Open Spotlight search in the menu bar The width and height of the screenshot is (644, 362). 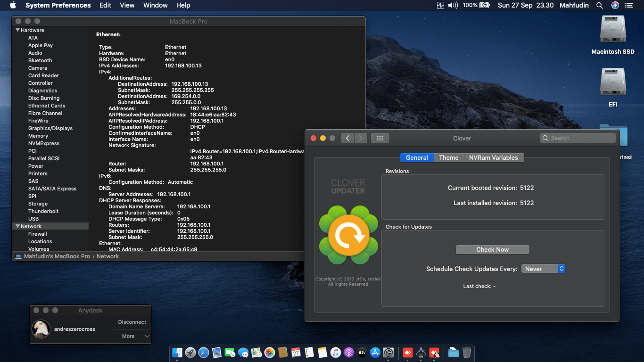tap(600, 5)
